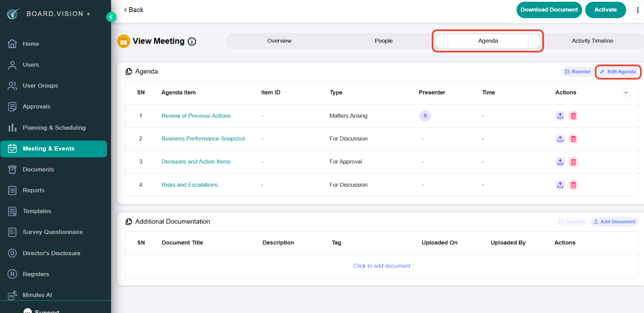The height and width of the screenshot is (313, 644).
Task: Click the Home house icon
Action: coord(12,44)
